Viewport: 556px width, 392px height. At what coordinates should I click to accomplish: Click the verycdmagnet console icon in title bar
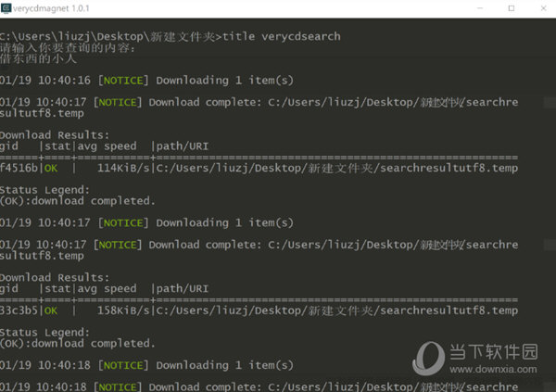pos(6,8)
